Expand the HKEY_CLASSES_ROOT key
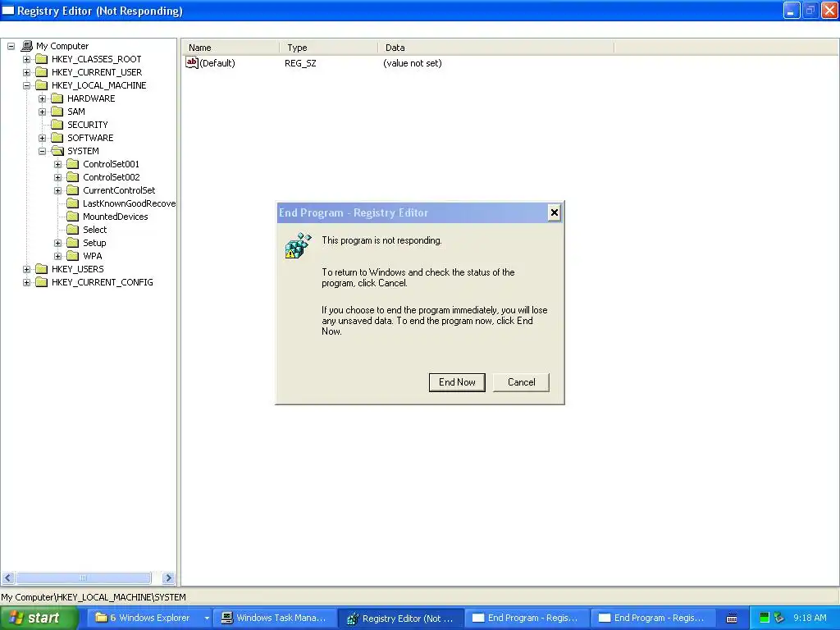This screenshot has width=840, height=630. click(x=26, y=59)
